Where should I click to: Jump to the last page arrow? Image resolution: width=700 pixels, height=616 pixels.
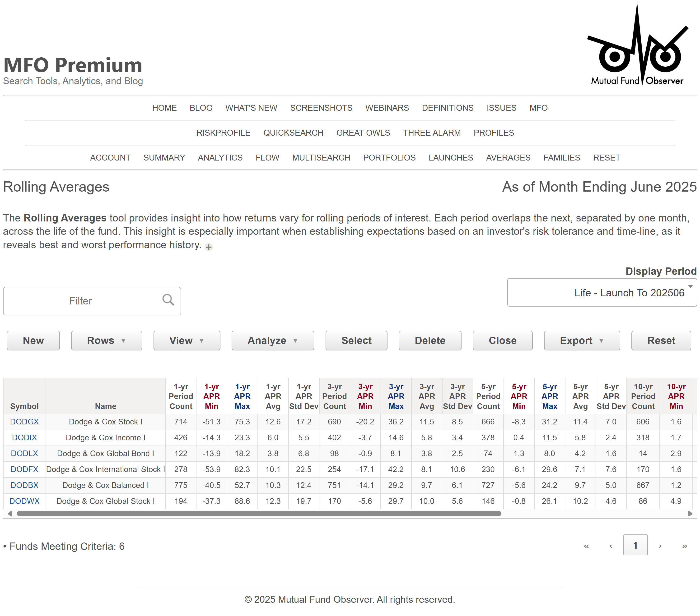684,546
